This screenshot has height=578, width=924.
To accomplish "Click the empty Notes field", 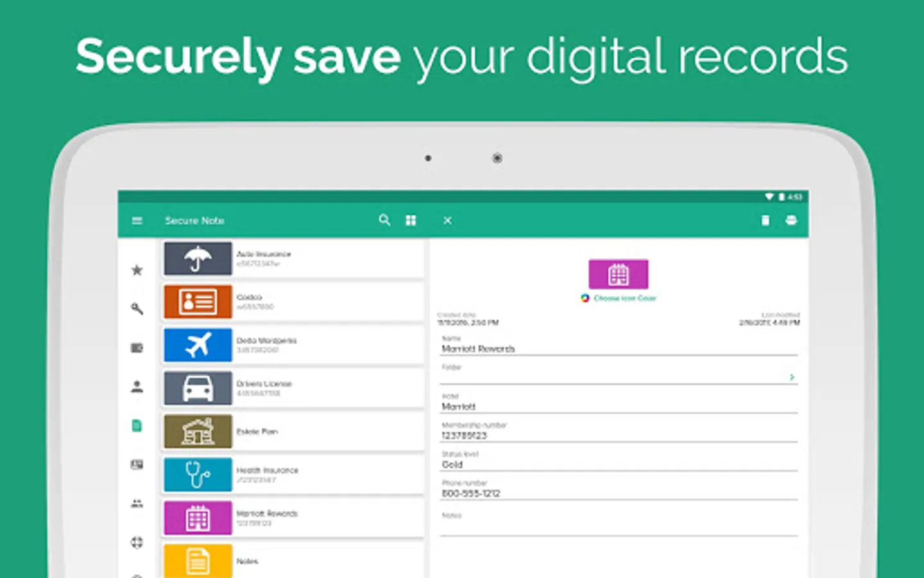I will [x=619, y=524].
